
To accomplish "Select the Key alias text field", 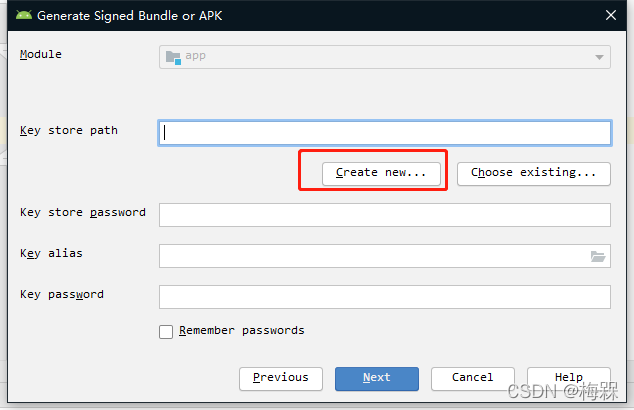I will 372,256.
